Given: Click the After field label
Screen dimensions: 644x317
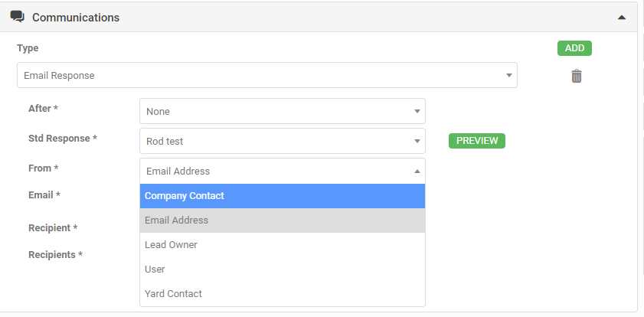Looking at the screenshot, I should pos(43,109).
